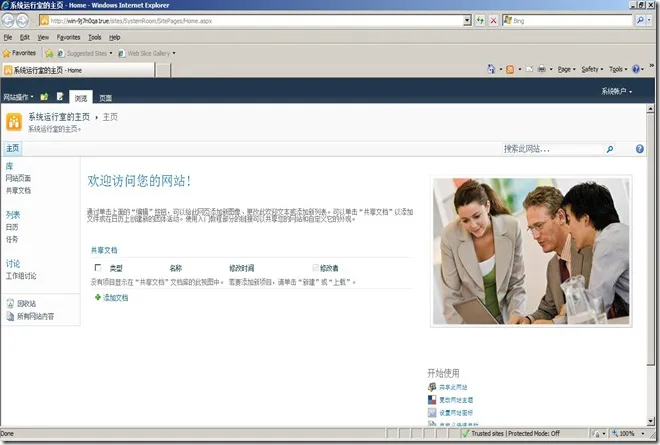Image resolution: width=660 pixels, height=445 pixels.
Task: Open the 任务 tasks link
Action: pos(12,239)
